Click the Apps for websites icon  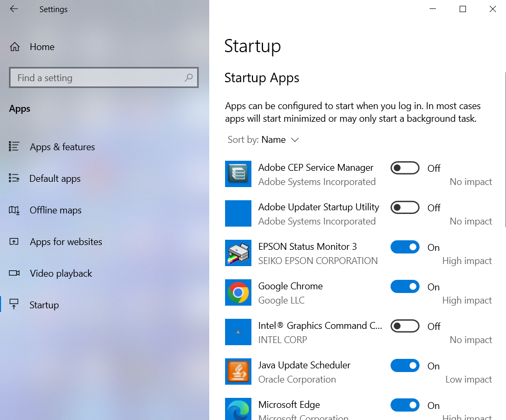click(14, 241)
